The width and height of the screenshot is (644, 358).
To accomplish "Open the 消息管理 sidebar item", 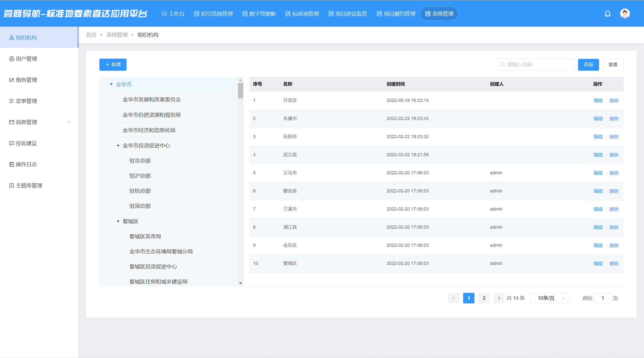I will tap(39, 122).
